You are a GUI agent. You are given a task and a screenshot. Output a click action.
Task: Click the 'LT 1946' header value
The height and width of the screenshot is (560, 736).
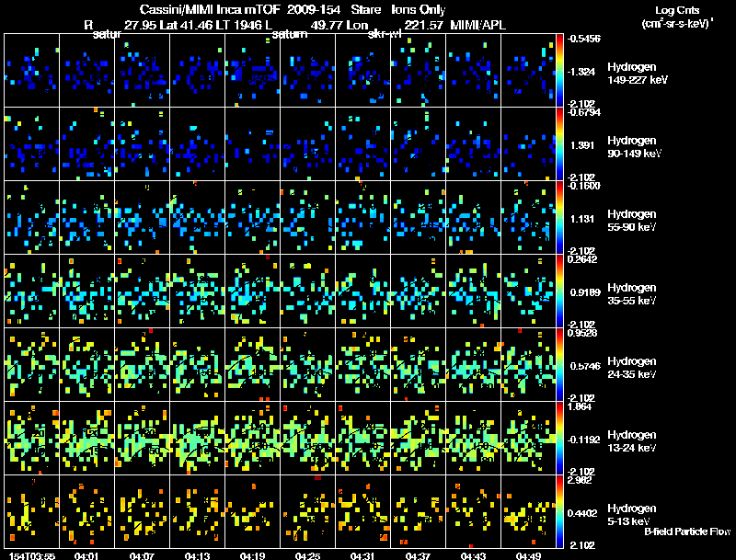click(x=242, y=25)
